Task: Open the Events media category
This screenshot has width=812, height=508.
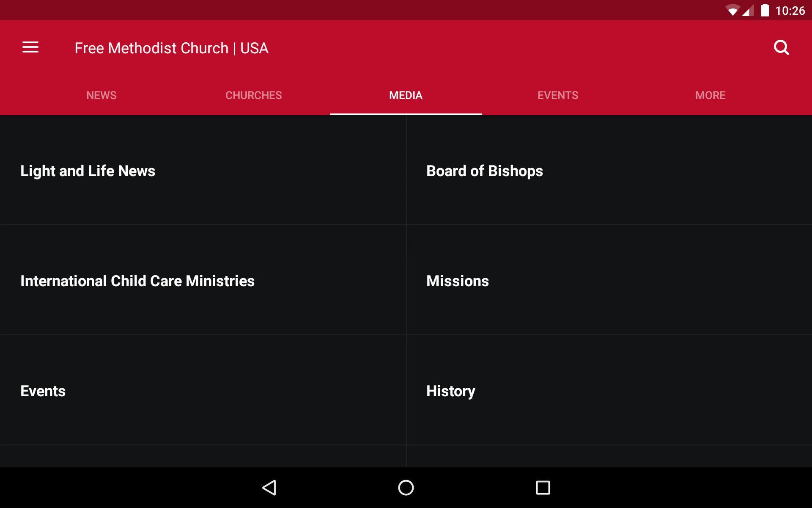Action: pyautogui.click(x=203, y=390)
